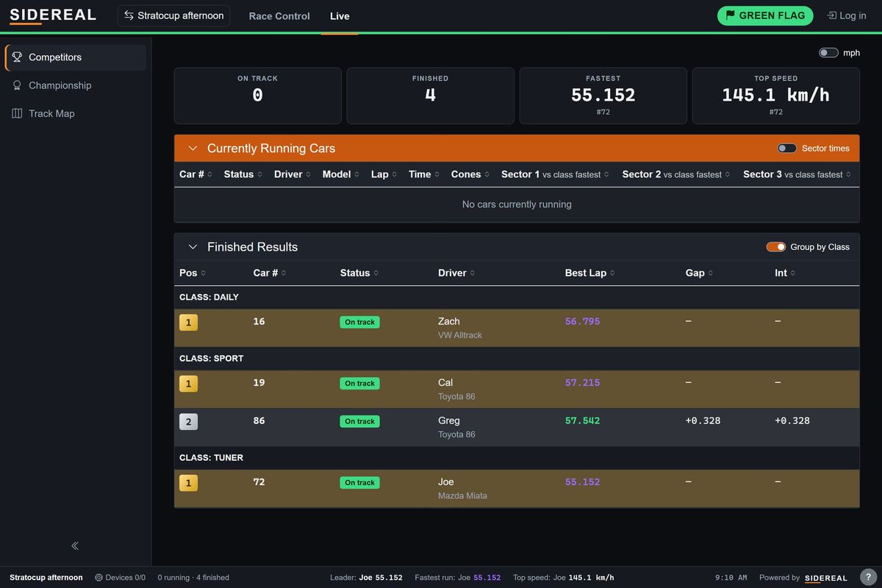The image size is (882, 588).
Task: Click the gold position badge for car 72
Action: [188, 483]
